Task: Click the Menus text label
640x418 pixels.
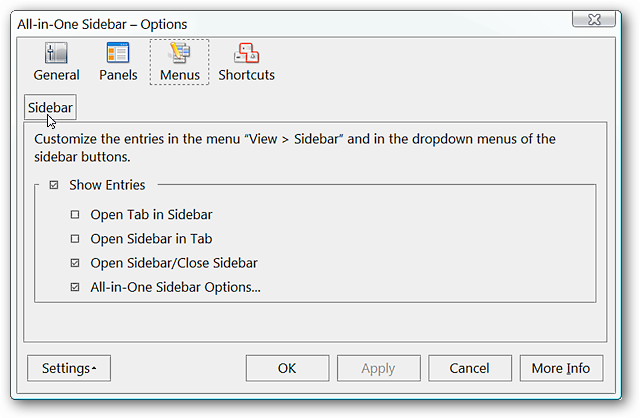Action: 180,75
